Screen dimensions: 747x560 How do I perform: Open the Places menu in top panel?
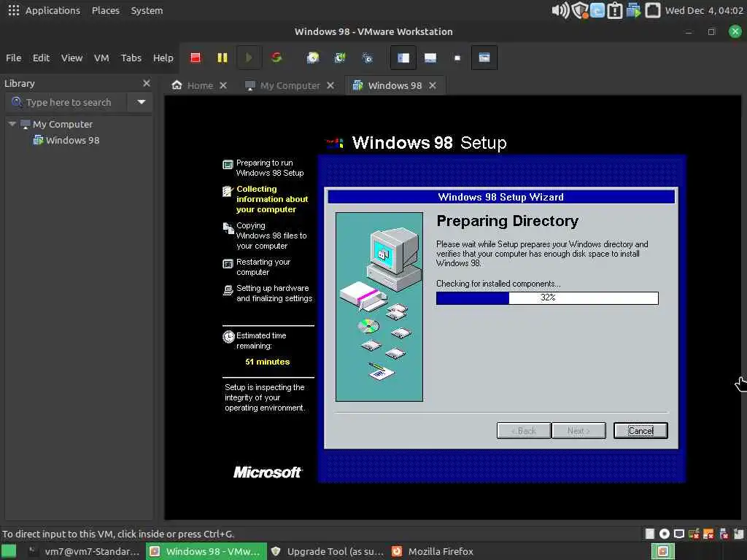point(106,10)
